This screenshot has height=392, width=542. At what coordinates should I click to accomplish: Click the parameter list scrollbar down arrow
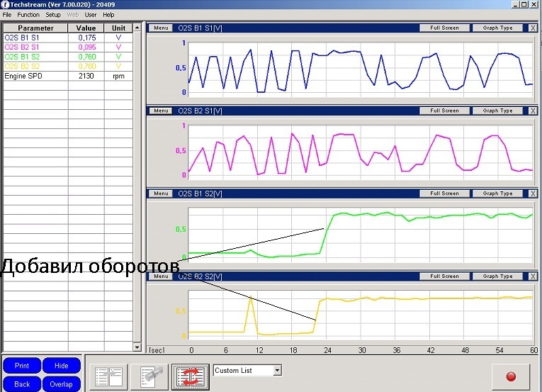pos(137,347)
